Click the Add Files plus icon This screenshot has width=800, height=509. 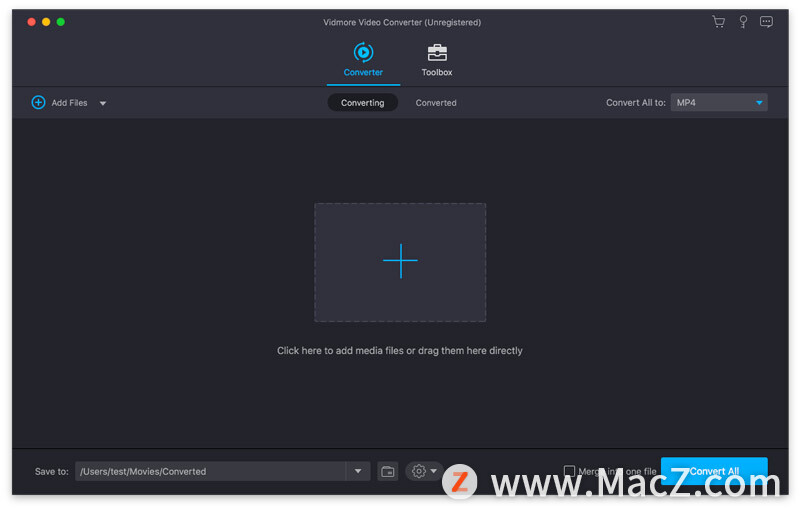(38, 103)
